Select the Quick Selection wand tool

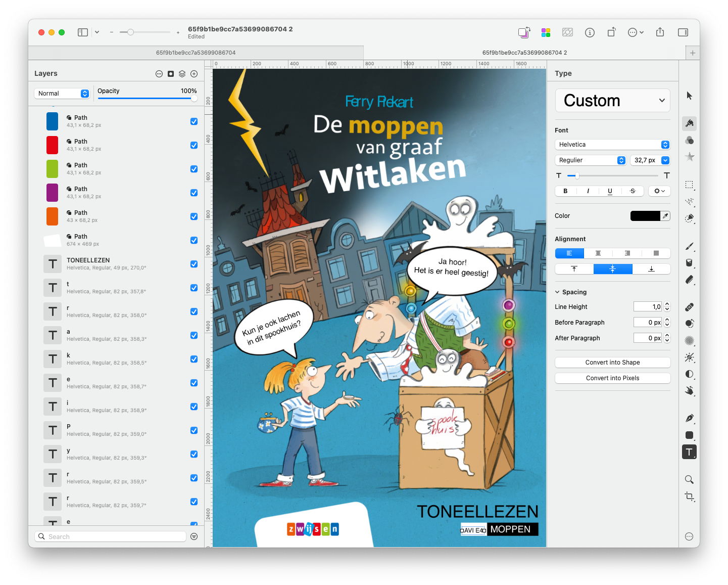[689, 202]
